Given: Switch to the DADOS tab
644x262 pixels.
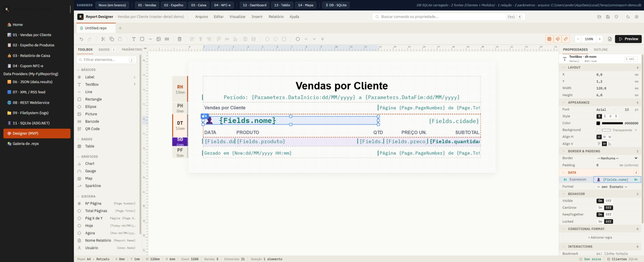Looking at the screenshot, I should 107,50.
